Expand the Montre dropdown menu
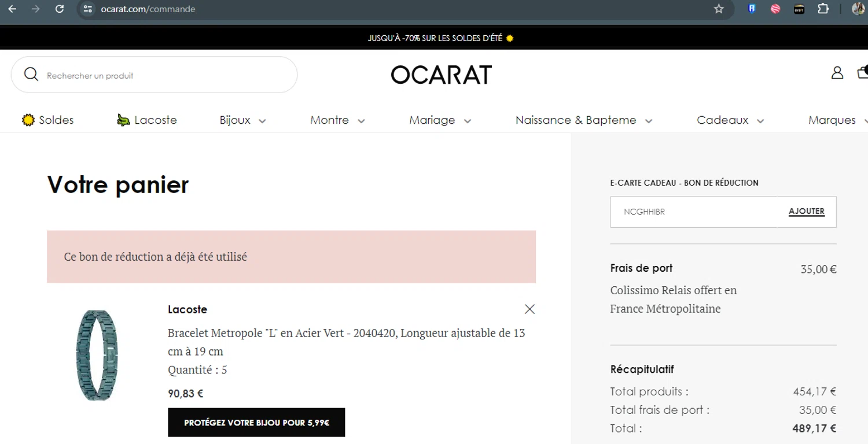Viewport: 868px width, 444px height. pyautogui.click(x=337, y=120)
